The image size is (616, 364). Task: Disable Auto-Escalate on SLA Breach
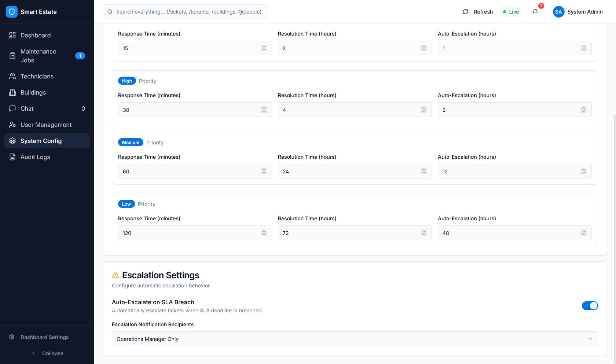point(590,306)
